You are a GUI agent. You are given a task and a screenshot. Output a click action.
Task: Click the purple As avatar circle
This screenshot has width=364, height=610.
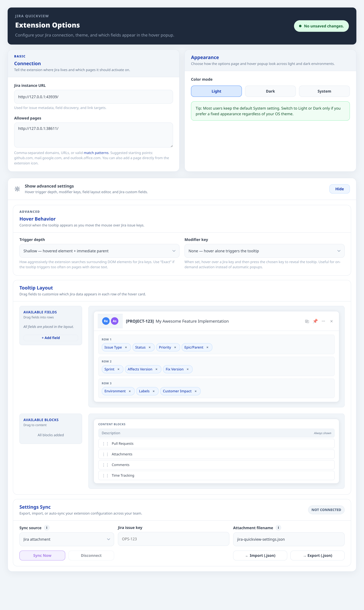(x=114, y=321)
